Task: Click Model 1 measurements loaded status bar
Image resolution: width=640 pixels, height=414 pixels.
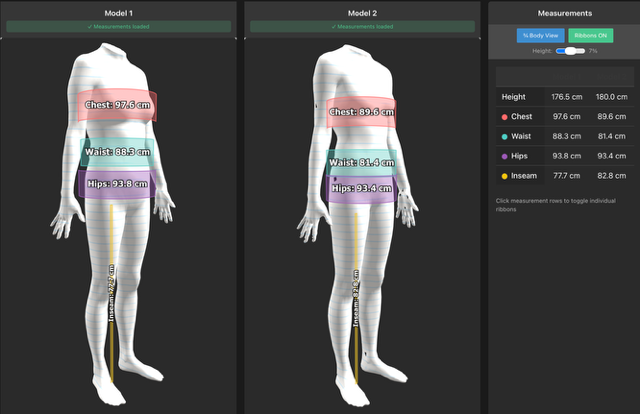Action: coord(118,27)
